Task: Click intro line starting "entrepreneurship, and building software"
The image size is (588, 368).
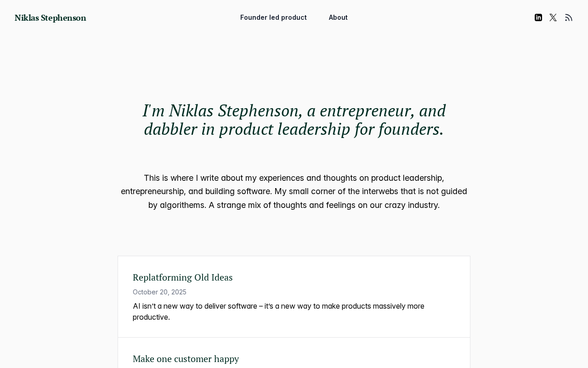Action: [x=294, y=191]
